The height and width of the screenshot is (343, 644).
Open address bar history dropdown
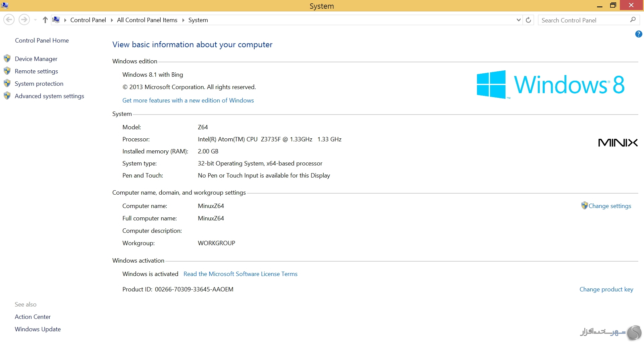pos(519,20)
